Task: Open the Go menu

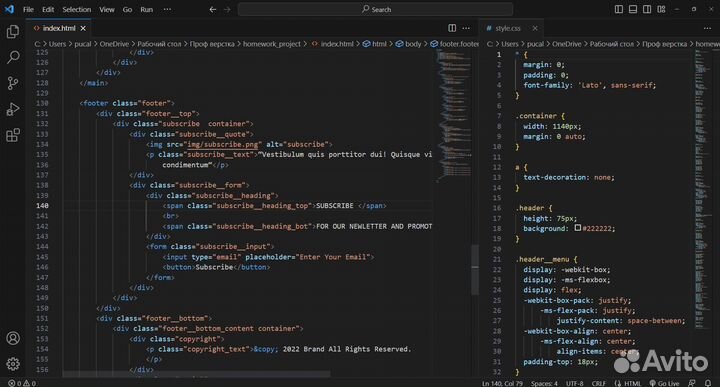Action: point(127,9)
